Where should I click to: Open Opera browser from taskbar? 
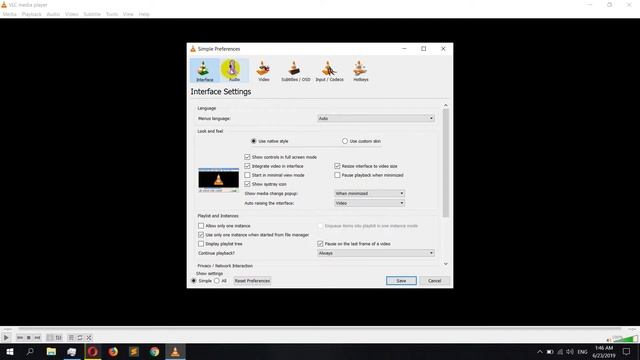click(93, 351)
